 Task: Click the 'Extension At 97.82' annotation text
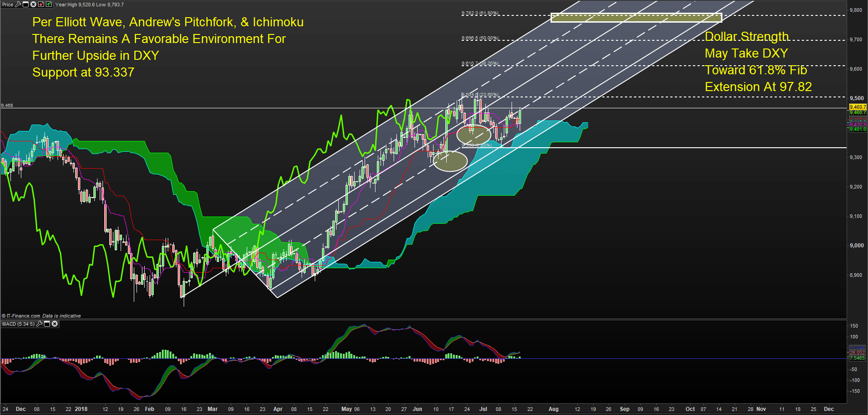758,87
